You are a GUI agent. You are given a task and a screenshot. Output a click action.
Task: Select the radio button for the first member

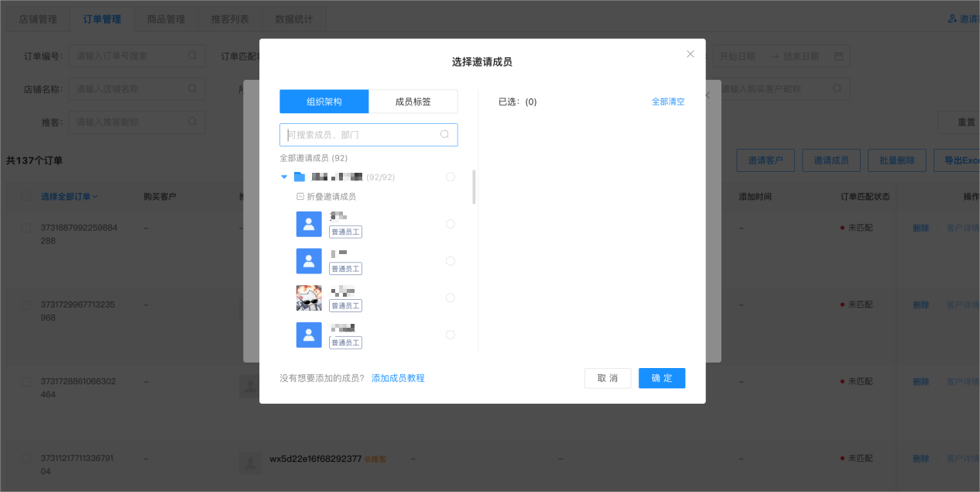coord(451,224)
